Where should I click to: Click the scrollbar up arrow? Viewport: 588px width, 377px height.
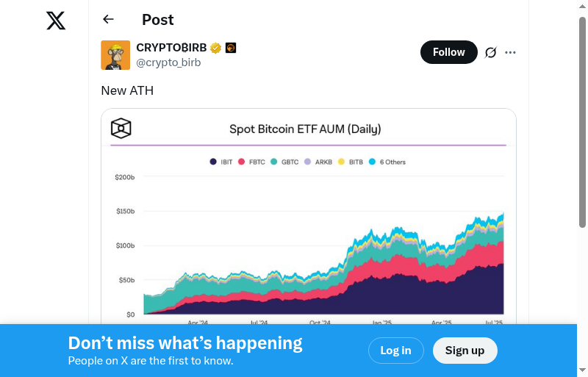pyautogui.click(x=582, y=7)
